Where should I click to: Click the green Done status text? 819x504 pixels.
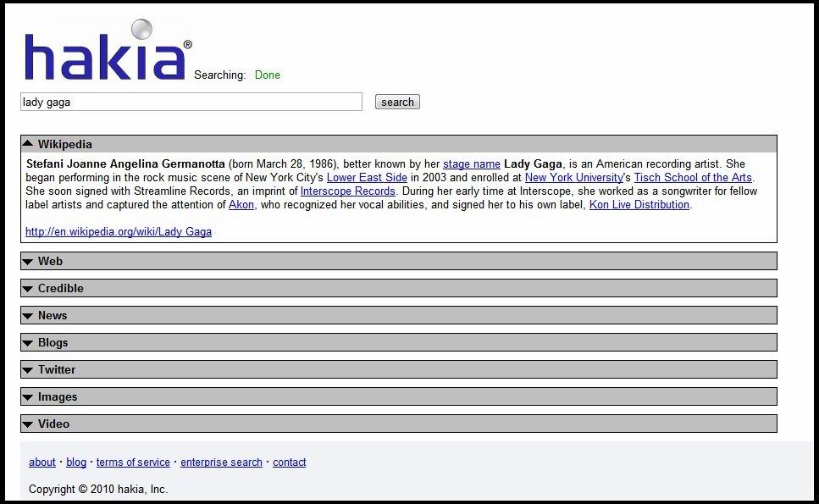[x=268, y=75]
